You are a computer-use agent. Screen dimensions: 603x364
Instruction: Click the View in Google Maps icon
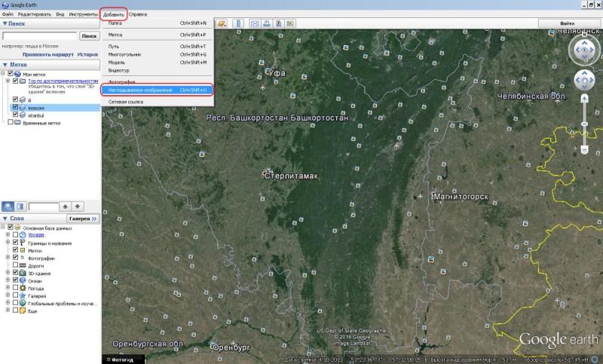[x=290, y=24]
